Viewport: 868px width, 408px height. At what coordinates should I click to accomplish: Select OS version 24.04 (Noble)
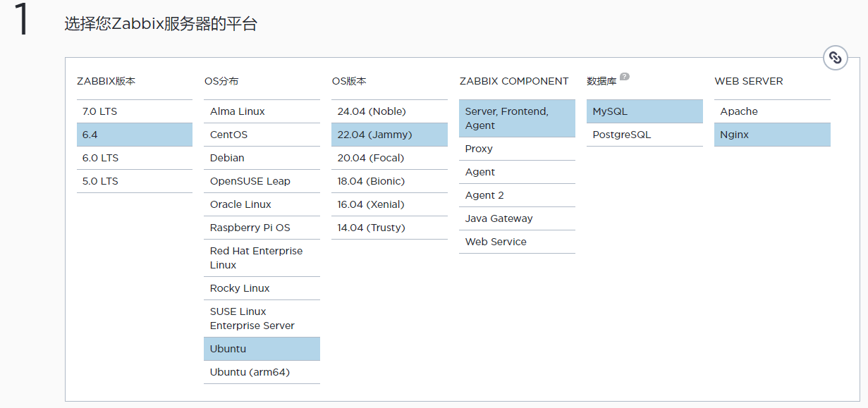coord(390,111)
